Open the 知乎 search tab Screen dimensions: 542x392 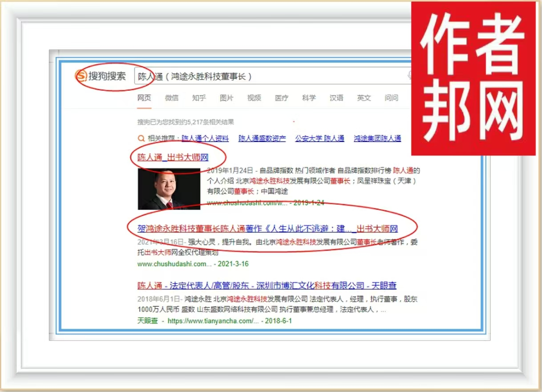pos(199,98)
